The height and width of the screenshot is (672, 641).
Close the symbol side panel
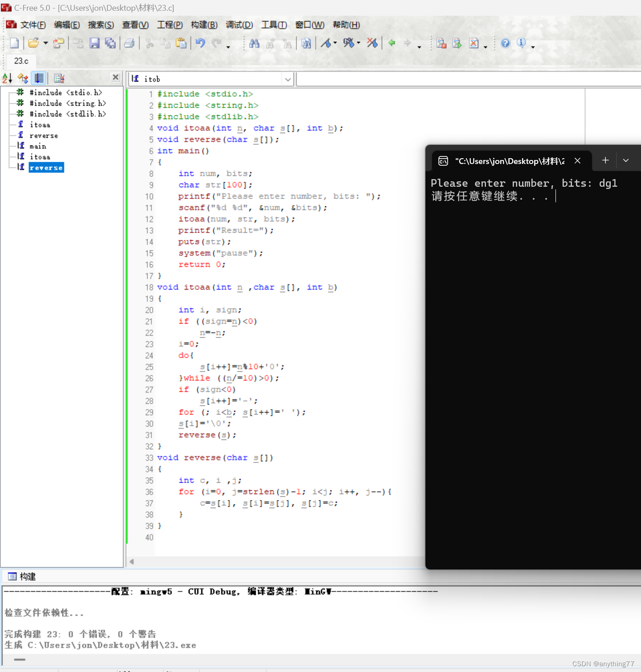(116, 77)
